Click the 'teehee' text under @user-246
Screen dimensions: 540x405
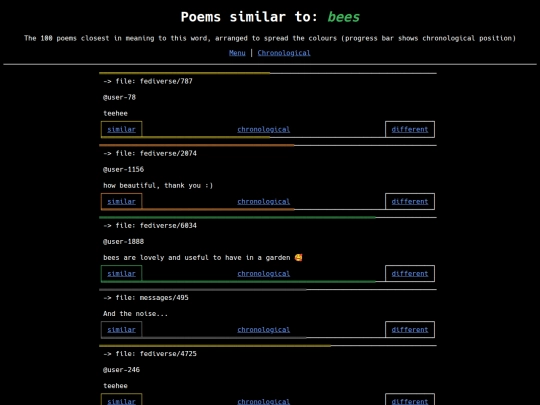click(x=115, y=386)
